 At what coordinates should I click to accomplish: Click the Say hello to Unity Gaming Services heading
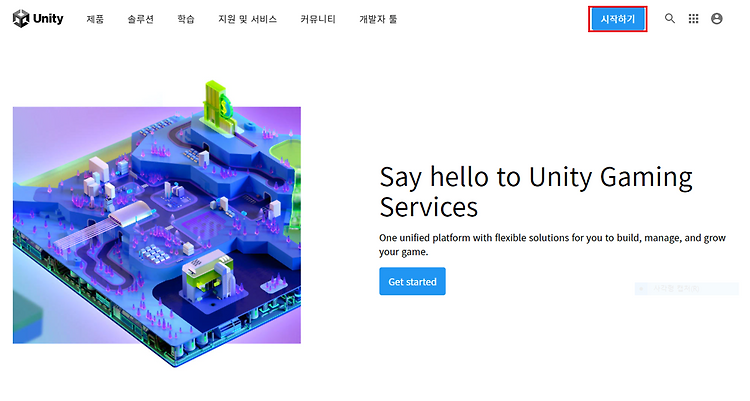tap(536, 191)
